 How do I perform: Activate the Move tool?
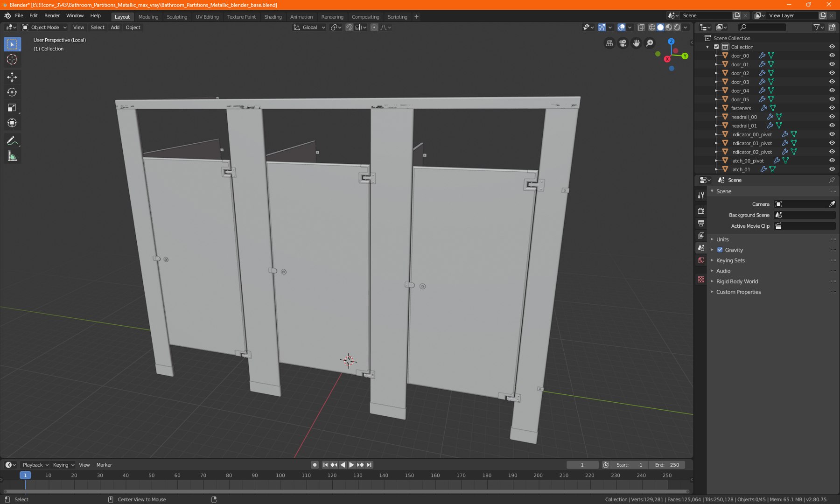pyautogui.click(x=12, y=77)
